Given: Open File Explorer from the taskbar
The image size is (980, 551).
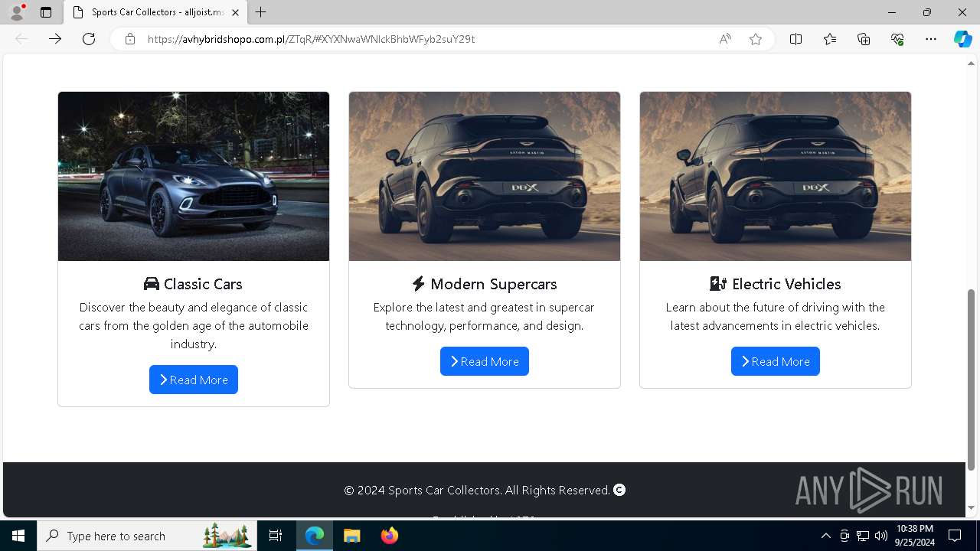Looking at the screenshot, I should click(x=351, y=536).
